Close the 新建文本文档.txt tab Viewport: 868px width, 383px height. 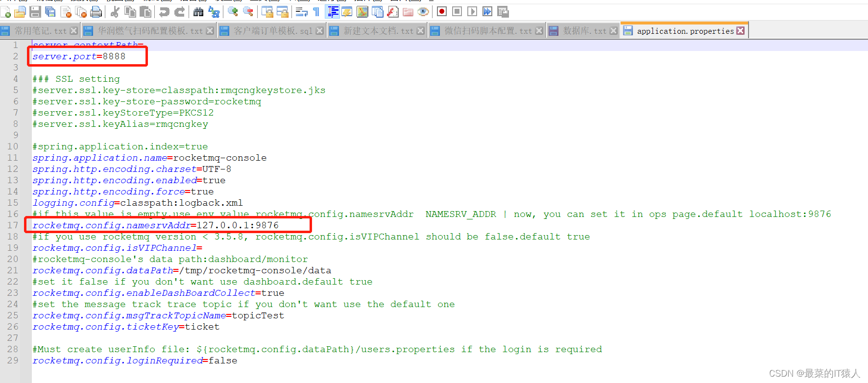(x=421, y=31)
